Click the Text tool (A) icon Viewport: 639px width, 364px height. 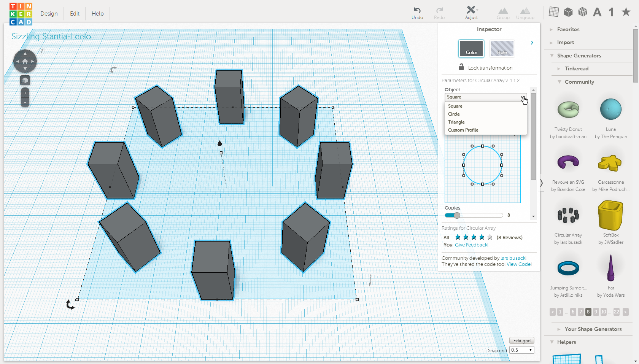[597, 12]
